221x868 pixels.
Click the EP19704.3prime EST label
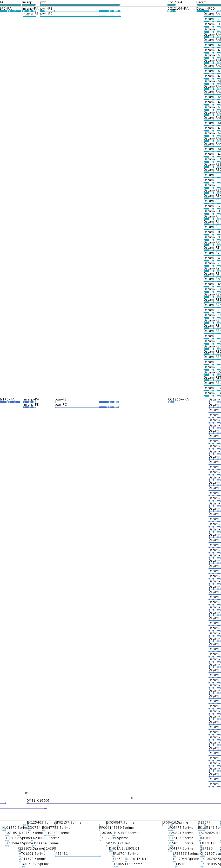coord(125,854)
